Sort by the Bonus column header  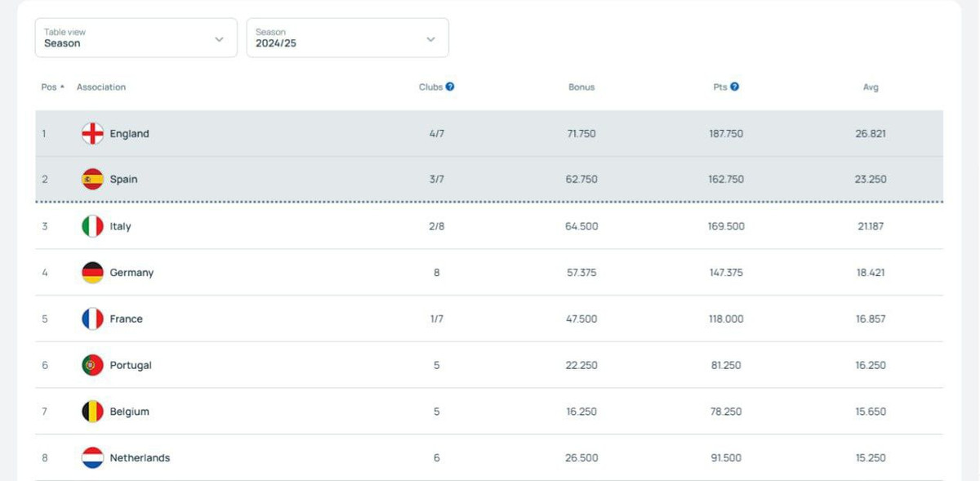(x=581, y=87)
